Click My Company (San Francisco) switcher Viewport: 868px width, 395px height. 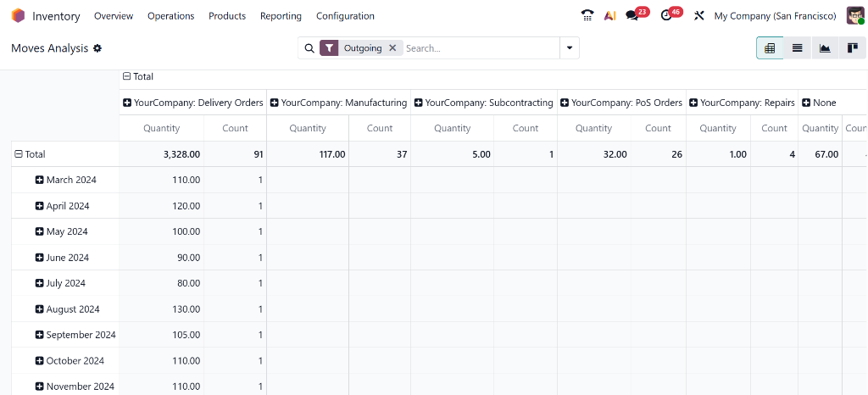(x=775, y=16)
